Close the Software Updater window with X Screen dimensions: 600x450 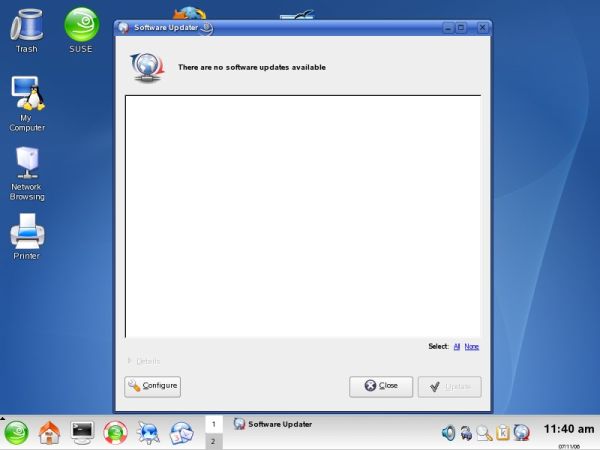(x=482, y=28)
